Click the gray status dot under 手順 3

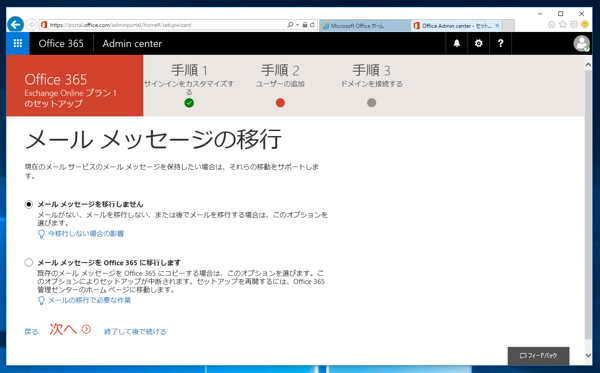pos(372,103)
